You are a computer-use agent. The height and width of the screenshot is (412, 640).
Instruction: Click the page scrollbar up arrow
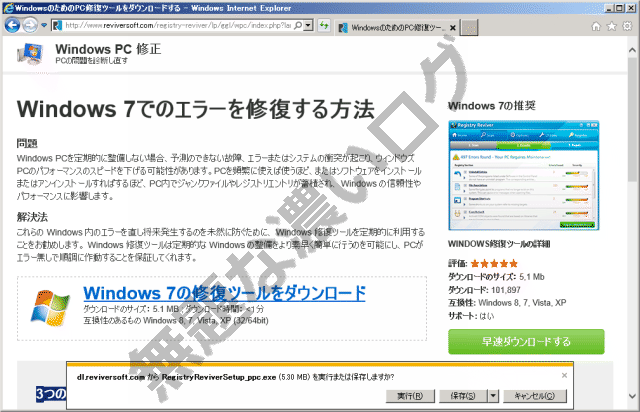(x=632, y=50)
